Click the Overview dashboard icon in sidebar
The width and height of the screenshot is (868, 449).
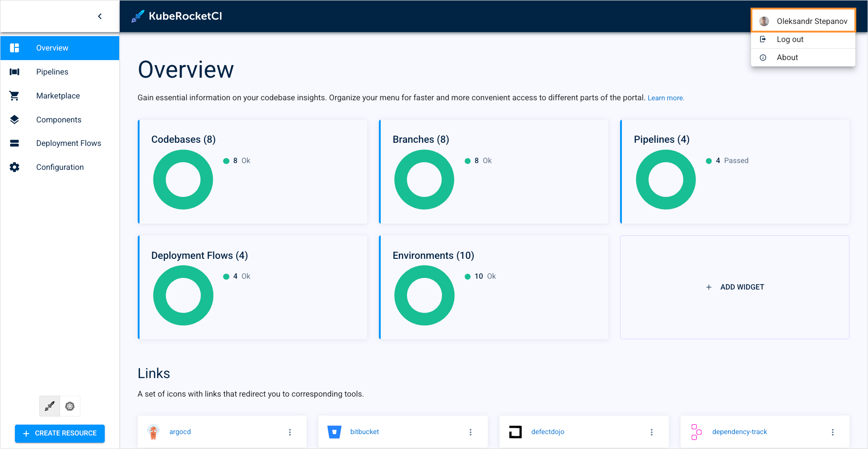pyautogui.click(x=14, y=48)
